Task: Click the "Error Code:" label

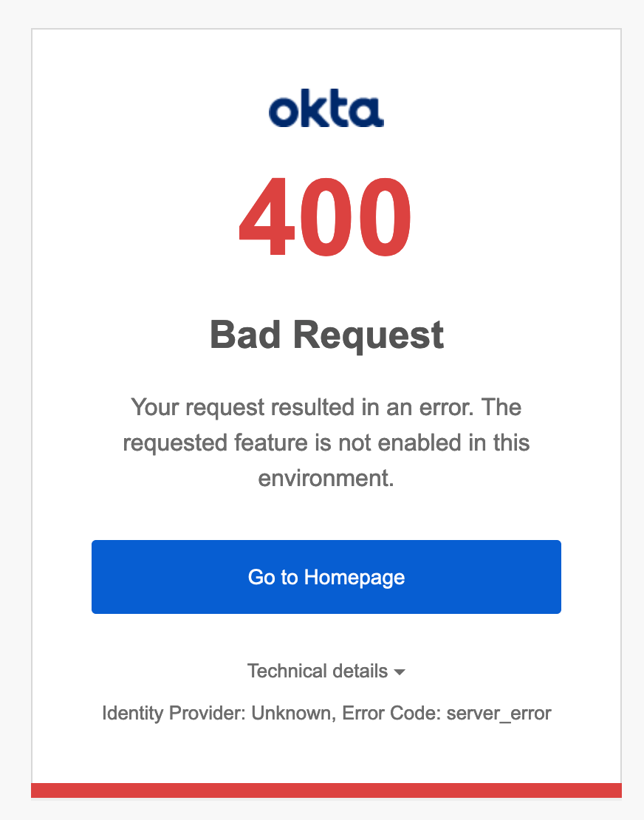Action: [391, 714]
